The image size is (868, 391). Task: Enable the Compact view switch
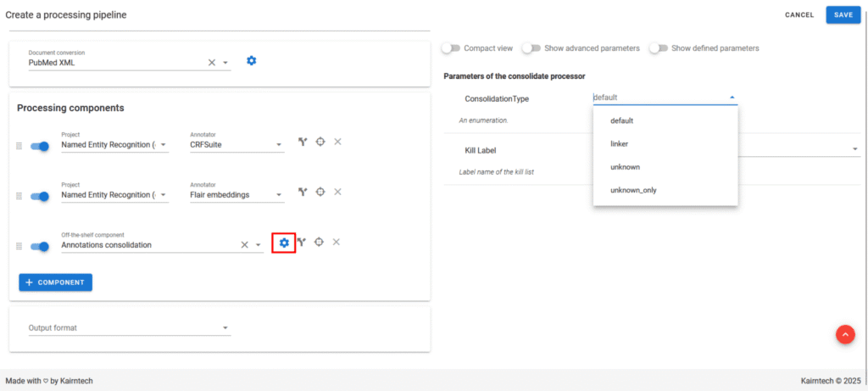451,48
